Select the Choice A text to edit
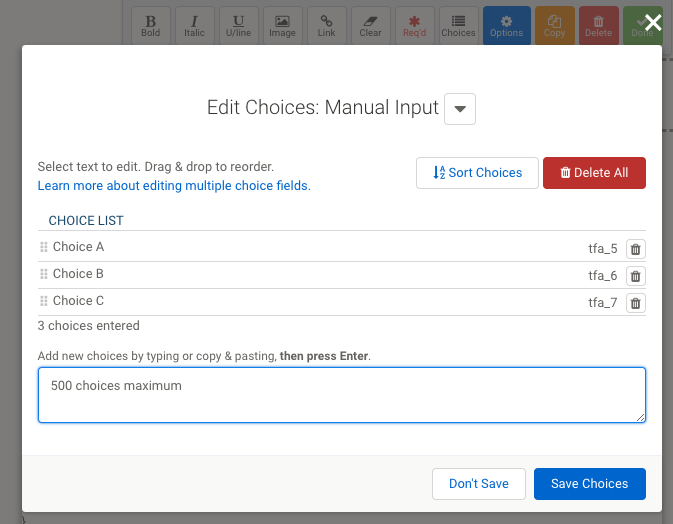The height and width of the screenshot is (524, 673). click(79, 247)
